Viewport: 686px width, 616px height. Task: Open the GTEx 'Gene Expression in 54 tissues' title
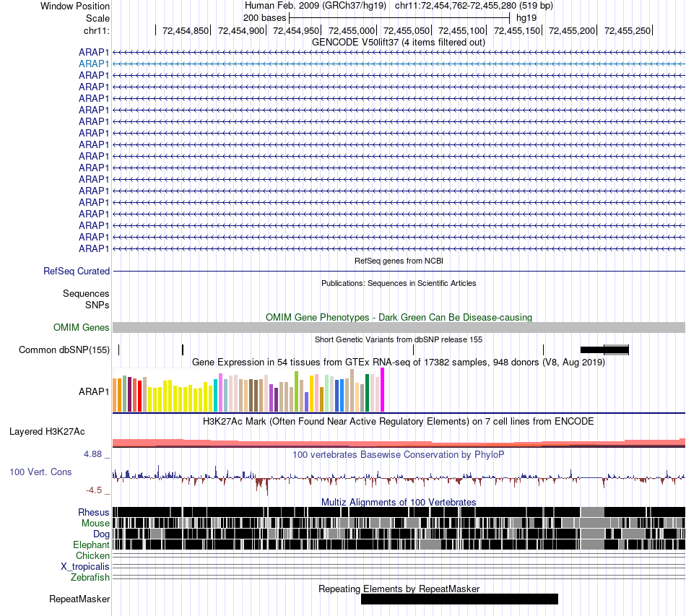click(399, 363)
